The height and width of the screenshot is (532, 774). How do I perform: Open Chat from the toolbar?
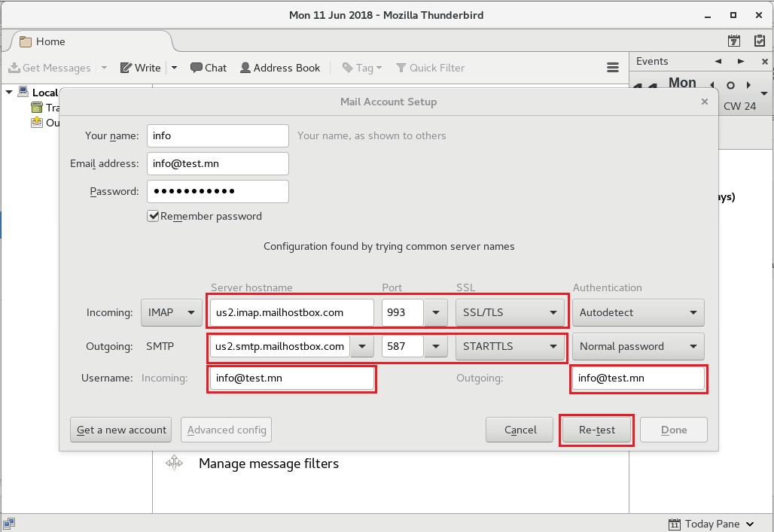coord(209,68)
